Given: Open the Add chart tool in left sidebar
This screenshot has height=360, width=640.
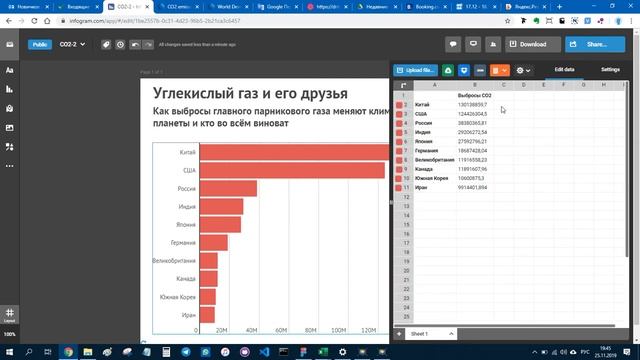Looking at the screenshot, I should [x=9, y=89].
